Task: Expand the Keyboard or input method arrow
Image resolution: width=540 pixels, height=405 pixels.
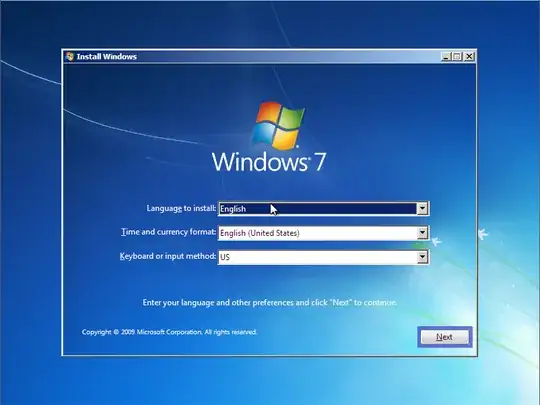Action: pyautogui.click(x=422, y=257)
